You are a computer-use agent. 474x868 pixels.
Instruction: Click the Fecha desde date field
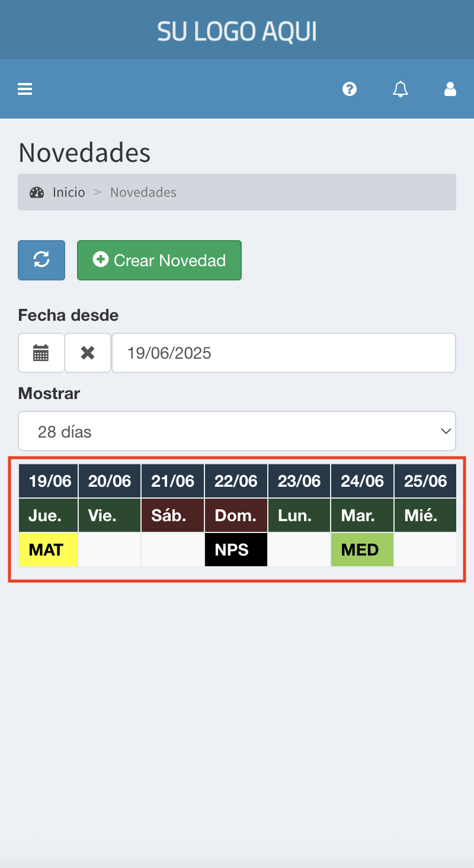tap(283, 353)
